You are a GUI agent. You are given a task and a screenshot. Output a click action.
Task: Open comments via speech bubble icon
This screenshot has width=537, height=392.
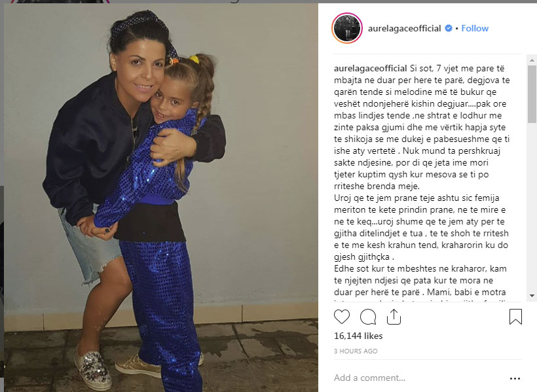pyautogui.click(x=368, y=317)
